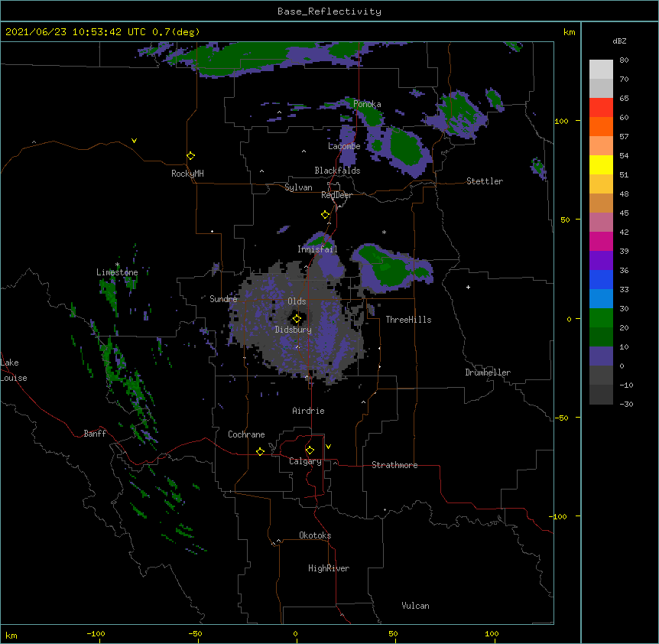The image size is (659, 644).
Task: Click the white plus marker east of ThreeHills
Action: (x=468, y=287)
